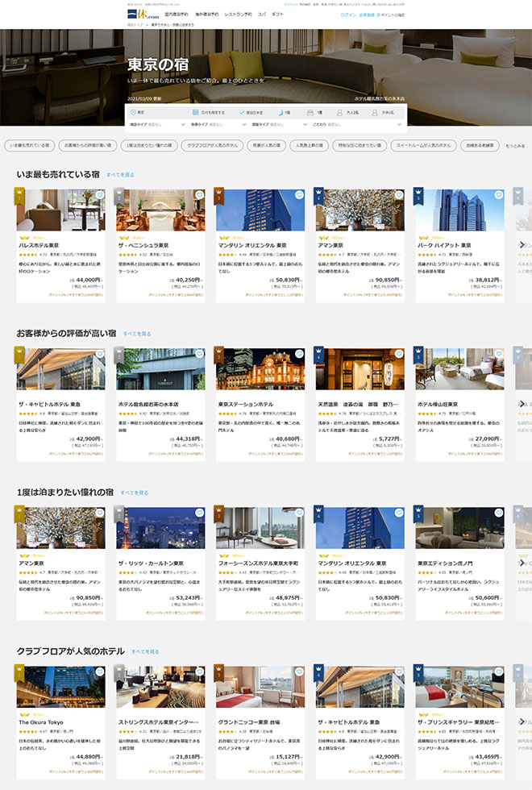Show the next hotels in 1度は泊まりたい憧れの宿
This screenshot has height=790, width=532.
(522, 563)
